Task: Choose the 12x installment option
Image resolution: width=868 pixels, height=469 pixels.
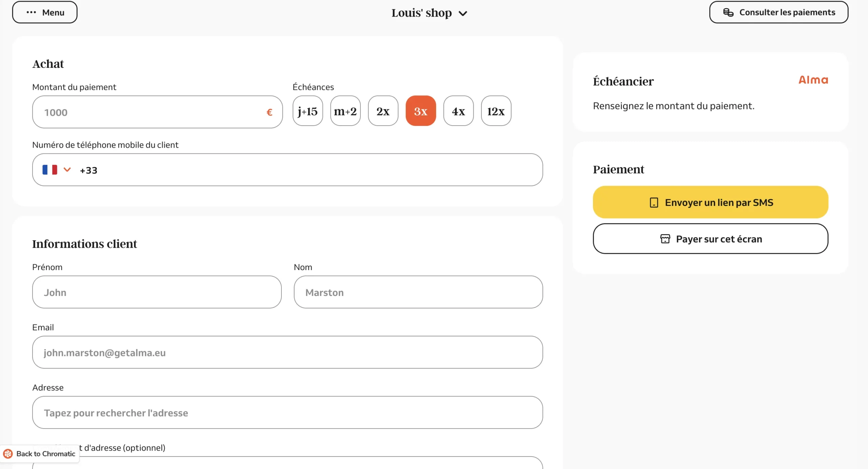Action: point(496,111)
